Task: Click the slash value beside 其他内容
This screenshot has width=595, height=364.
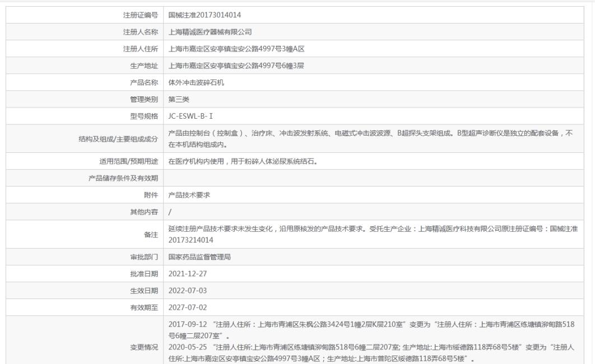Action: coord(170,212)
